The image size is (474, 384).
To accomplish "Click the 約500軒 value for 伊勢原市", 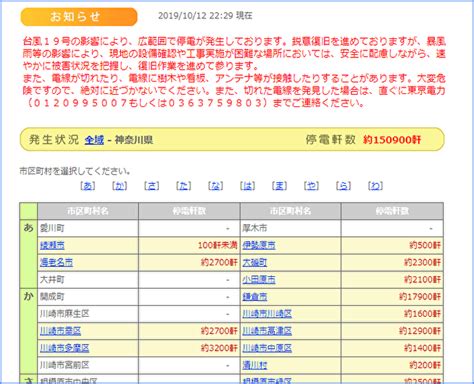I will pos(425,246).
